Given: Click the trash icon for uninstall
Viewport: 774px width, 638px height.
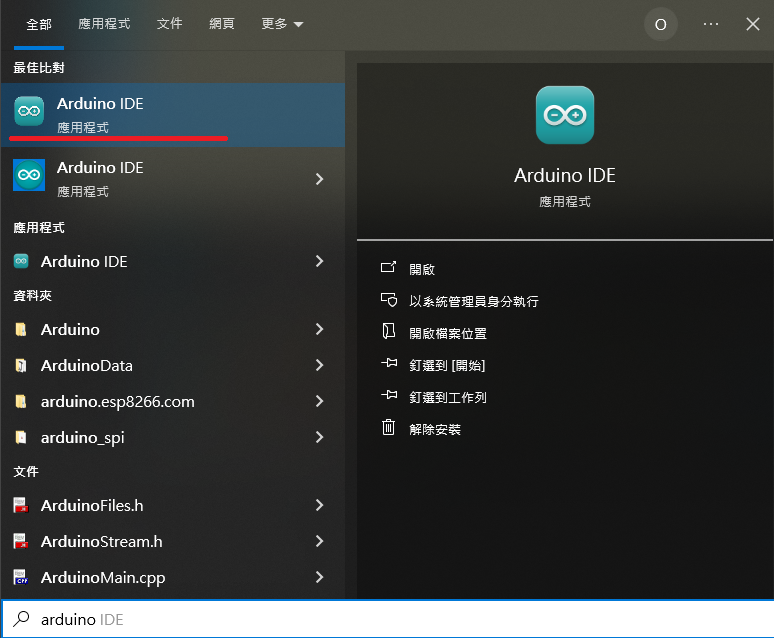Looking at the screenshot, I should click(388, 427).
